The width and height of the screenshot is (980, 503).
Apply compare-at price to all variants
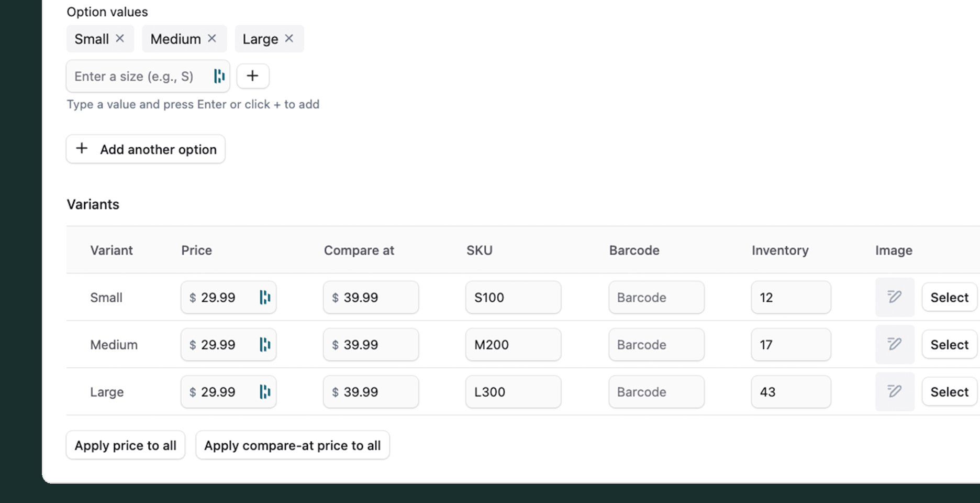point(292,445)
